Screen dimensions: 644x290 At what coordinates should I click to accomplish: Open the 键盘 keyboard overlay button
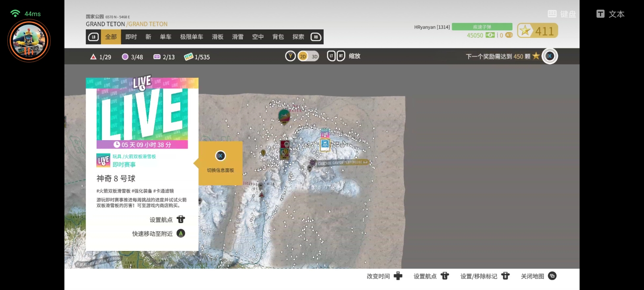(x=562, y=14)
